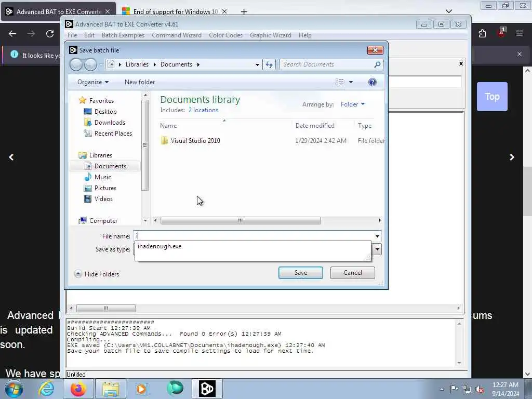Select Music library in navigation pane
This screenshot has width=532, height=399.
(102, 177)
